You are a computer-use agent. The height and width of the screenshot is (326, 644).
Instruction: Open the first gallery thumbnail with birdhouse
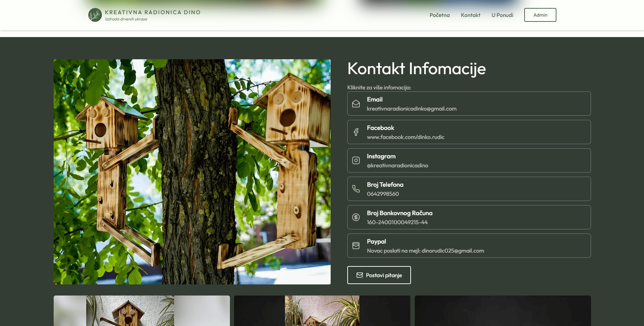pos(142,311)
